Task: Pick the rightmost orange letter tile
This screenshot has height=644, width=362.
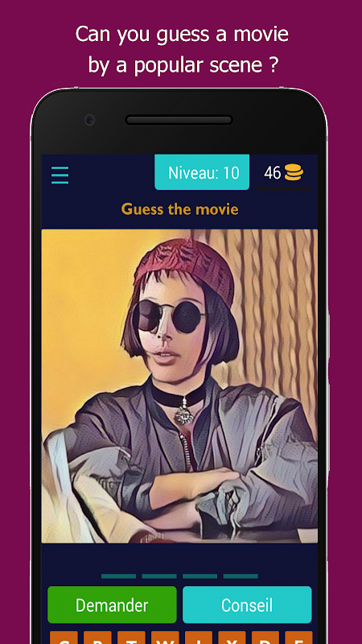Action: (x=298, y=638)
